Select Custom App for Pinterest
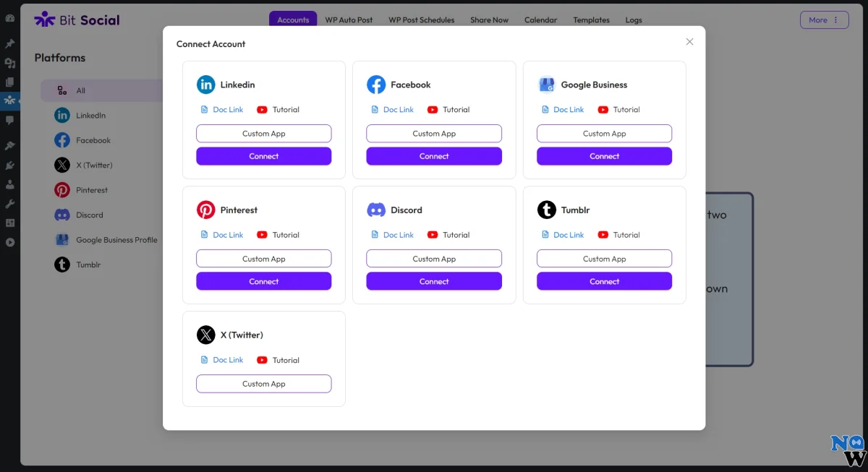 click(x=264, y=259)
